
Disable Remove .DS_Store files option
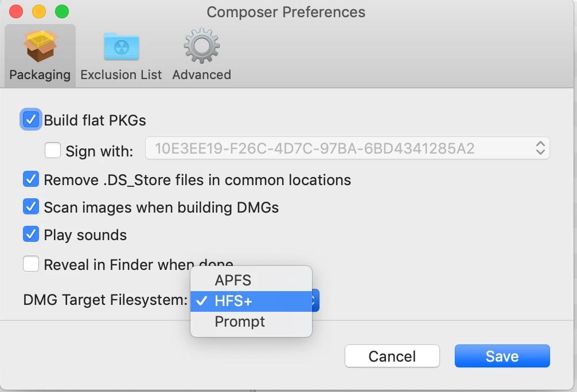[x=31, y=179]
